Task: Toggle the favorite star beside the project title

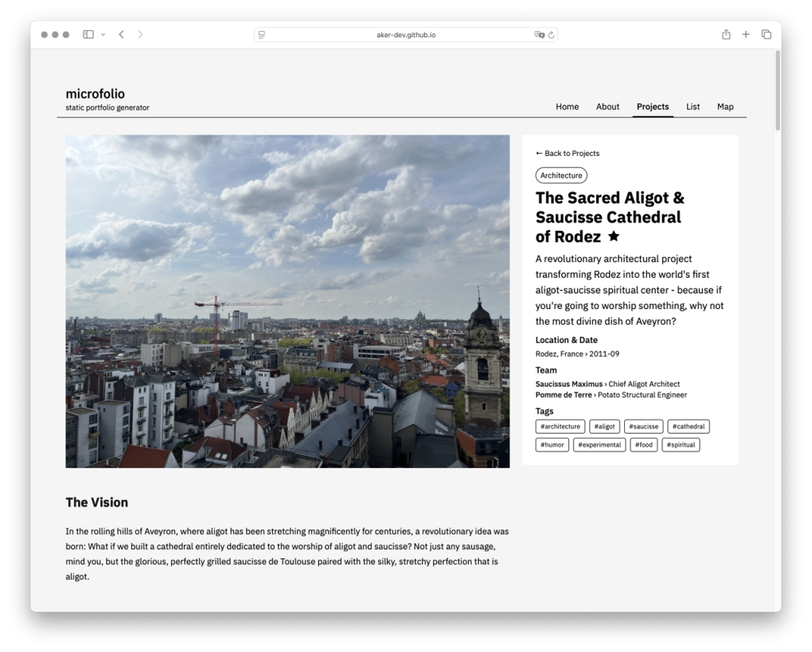Action: pos(613,236)
